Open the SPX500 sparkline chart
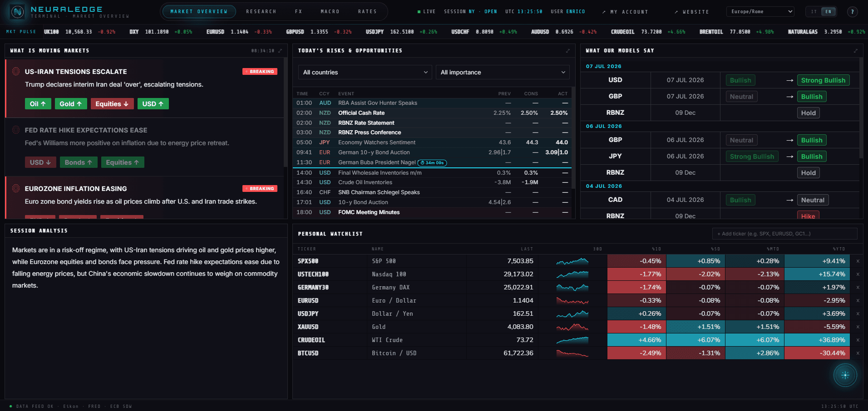The width and height of the screenshot is (868, 411). pyautogui.click(x=572, y=261)
